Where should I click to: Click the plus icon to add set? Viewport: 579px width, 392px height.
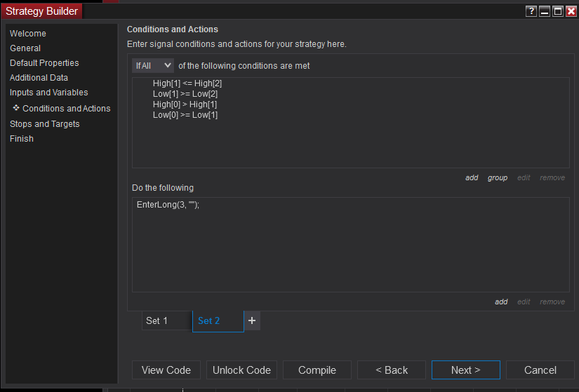click(253, 320)
